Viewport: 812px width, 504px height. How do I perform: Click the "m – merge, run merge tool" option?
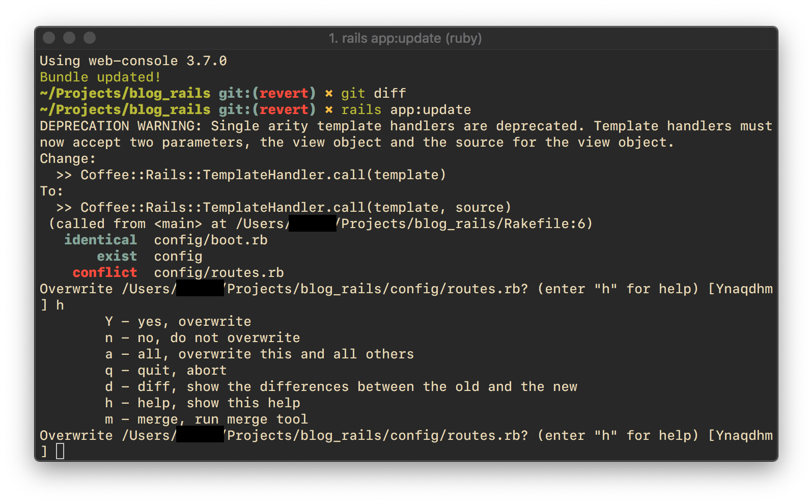point(207,419)
